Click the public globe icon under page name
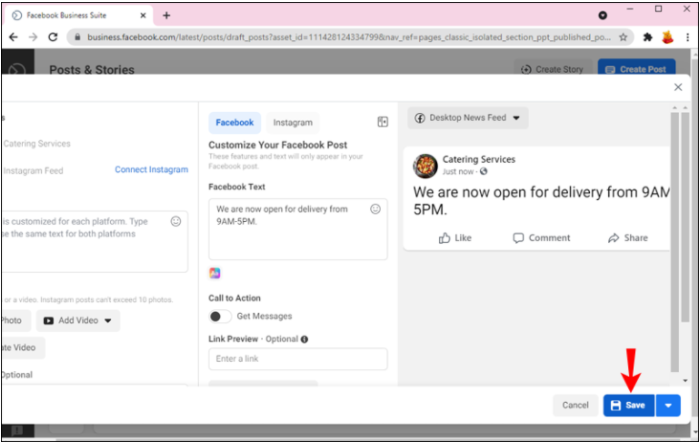The width and height of the screenshot is (699, 446). 484,172
